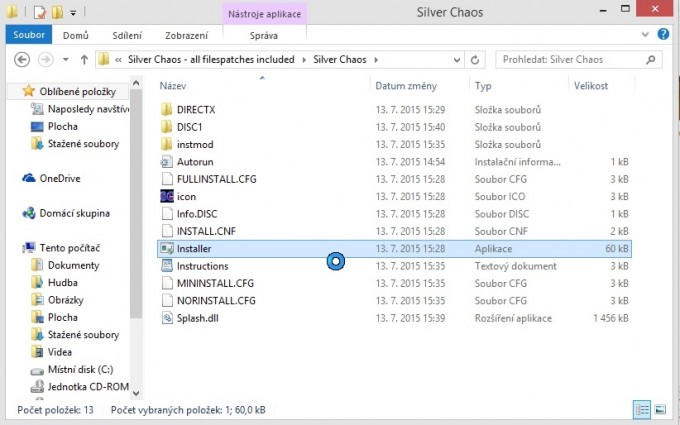680x425 pixels.
Task: Refresh the Silver Chaos folder view
Action: click(x=475, y=60)
